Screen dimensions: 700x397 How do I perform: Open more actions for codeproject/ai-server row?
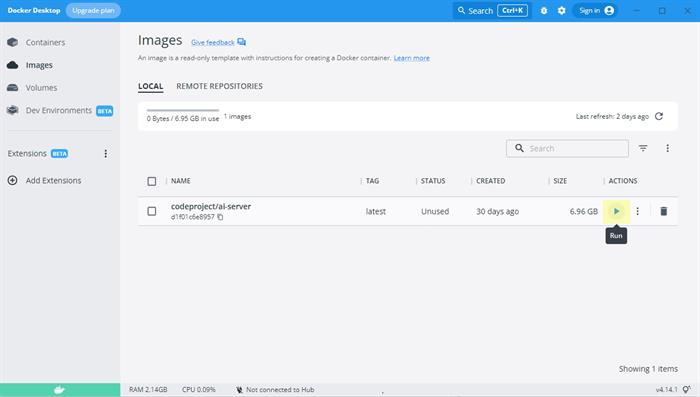click(638, 211)
